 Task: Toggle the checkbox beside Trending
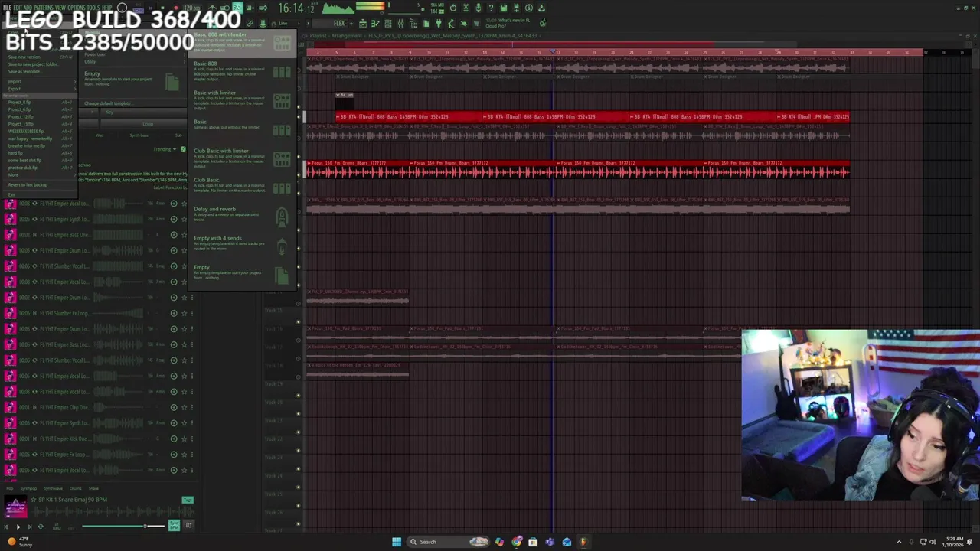183,149
